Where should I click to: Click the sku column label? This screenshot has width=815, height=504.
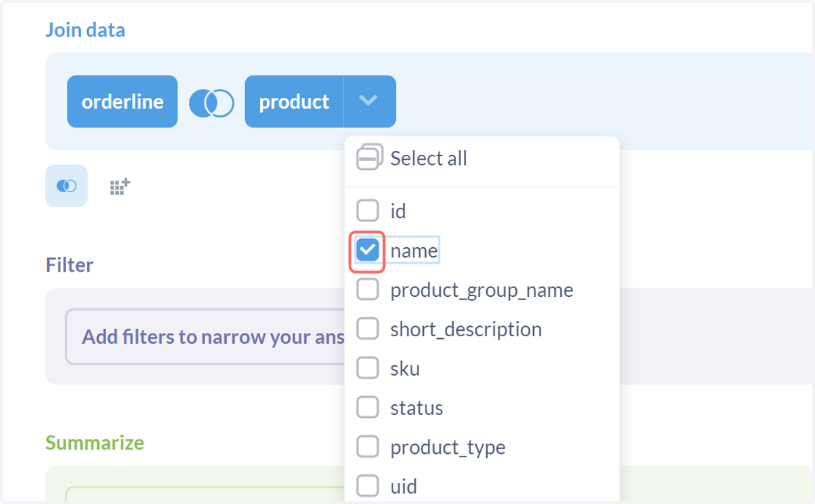click(x=405, y=369)
